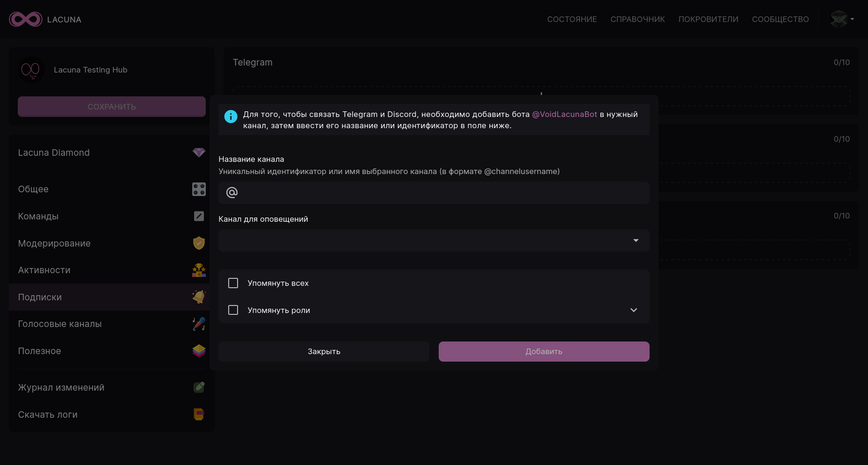The image size is (868, 465).
Task: Click the stacked layers icon beside Полезное
Action: point(199,351)
